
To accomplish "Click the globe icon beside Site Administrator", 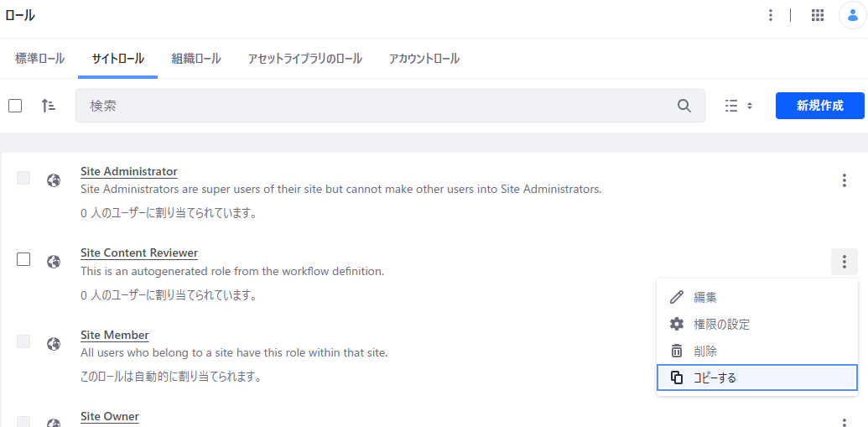I will tap(54, 180).
